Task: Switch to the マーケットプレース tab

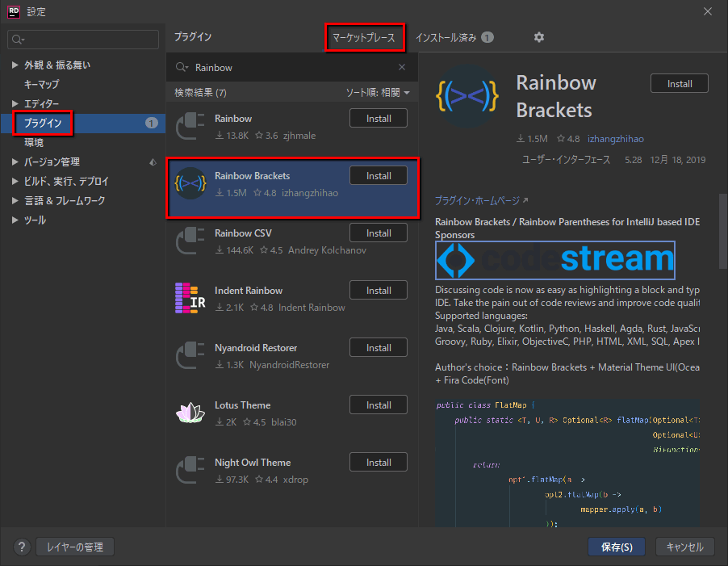Action: (x=364, y=37)
